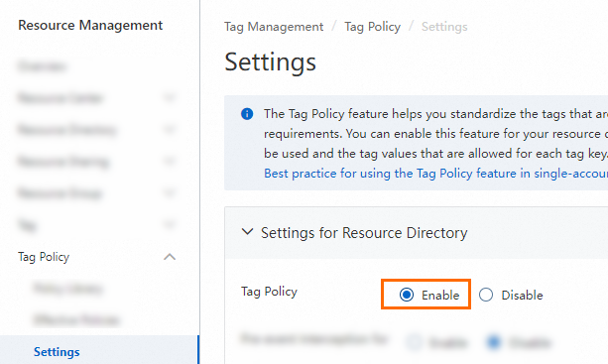Click the Settings breadcrumb item

444,27
